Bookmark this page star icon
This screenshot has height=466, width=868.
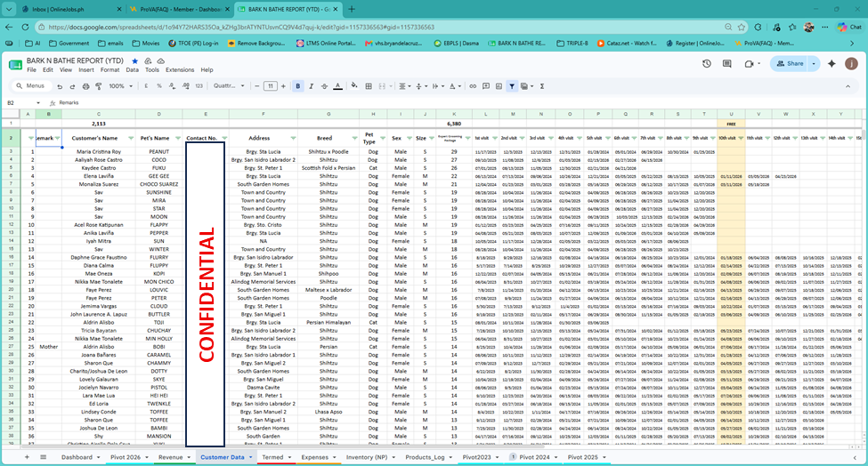point(742,27)
